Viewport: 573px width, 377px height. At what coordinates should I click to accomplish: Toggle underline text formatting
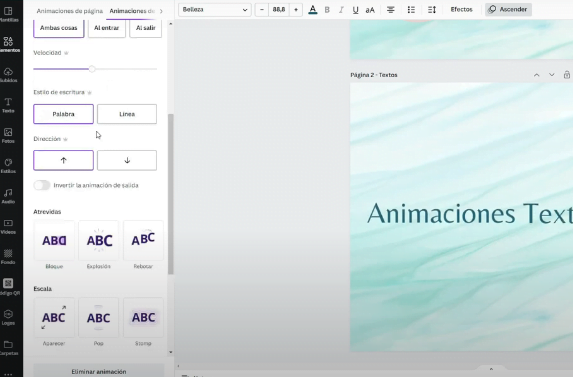click(x=355, y=10)
